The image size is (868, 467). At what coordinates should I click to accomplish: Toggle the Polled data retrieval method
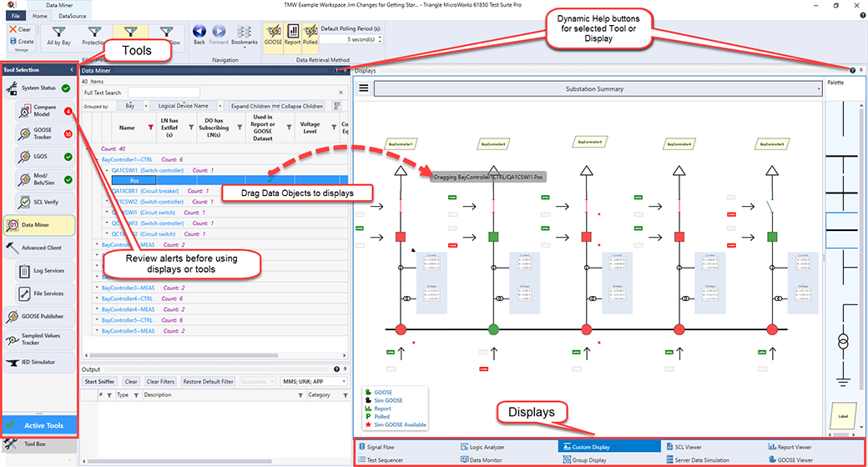(310, 33)
